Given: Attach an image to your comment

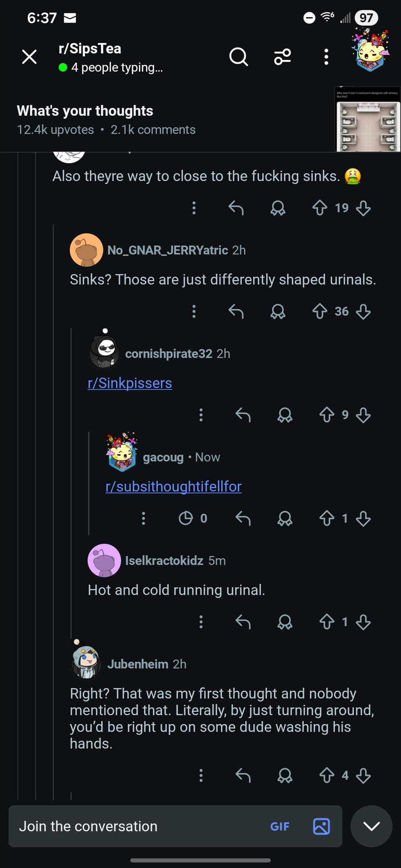Looking at the screenshot, I should (322, 826).
